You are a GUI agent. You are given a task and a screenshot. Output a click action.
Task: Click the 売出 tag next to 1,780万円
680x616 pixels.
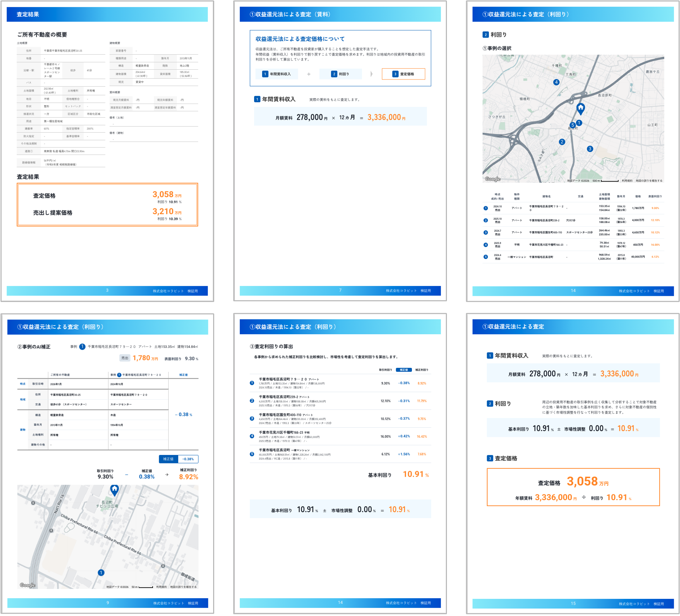[x=125, y=358]
